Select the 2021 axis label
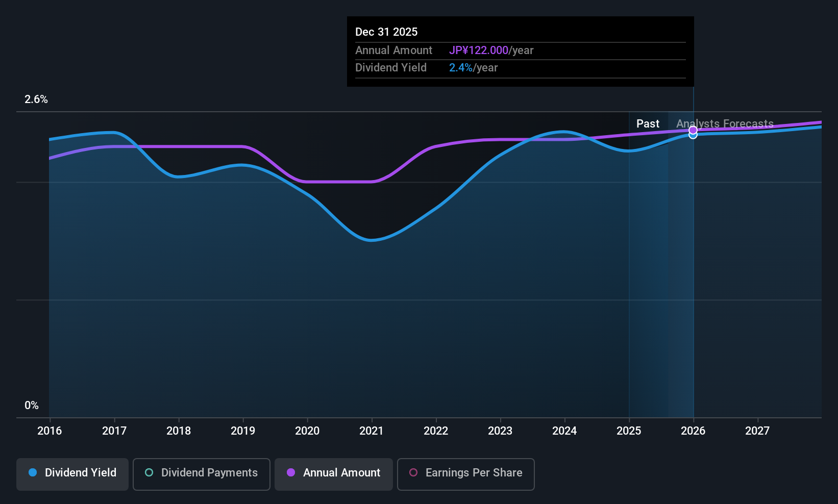 point(371,431)
